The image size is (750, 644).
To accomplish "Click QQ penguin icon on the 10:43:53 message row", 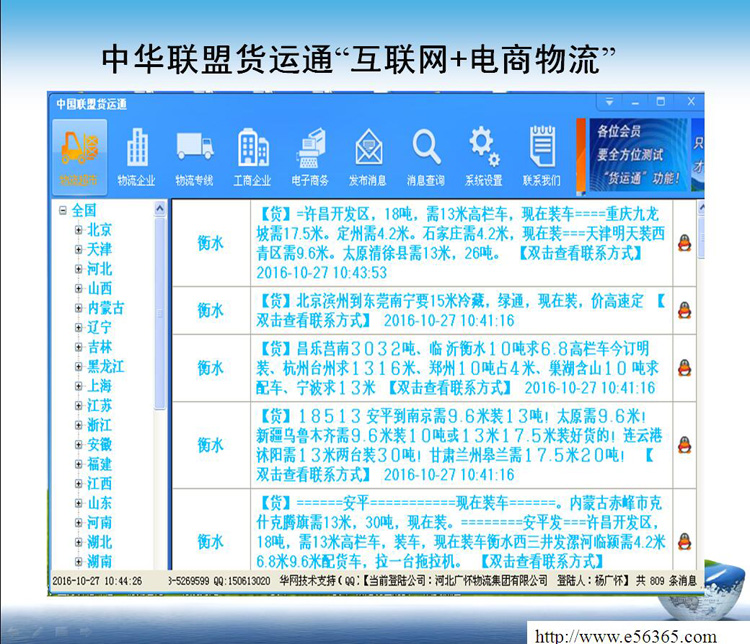I will click(x=684, y=243).
